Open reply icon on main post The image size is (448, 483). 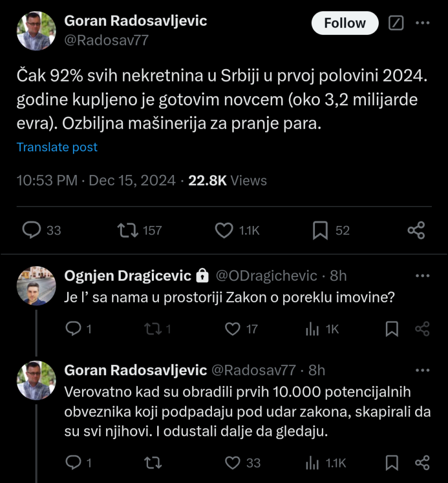pyautogui.click(x=33, y=230)
